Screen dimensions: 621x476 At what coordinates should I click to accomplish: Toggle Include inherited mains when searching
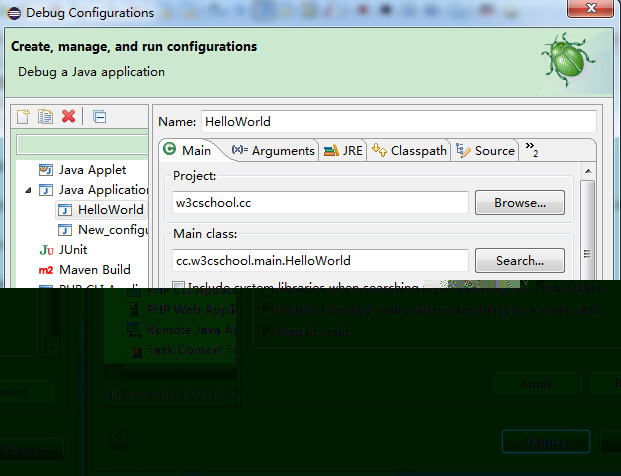[x=267, y=310]
